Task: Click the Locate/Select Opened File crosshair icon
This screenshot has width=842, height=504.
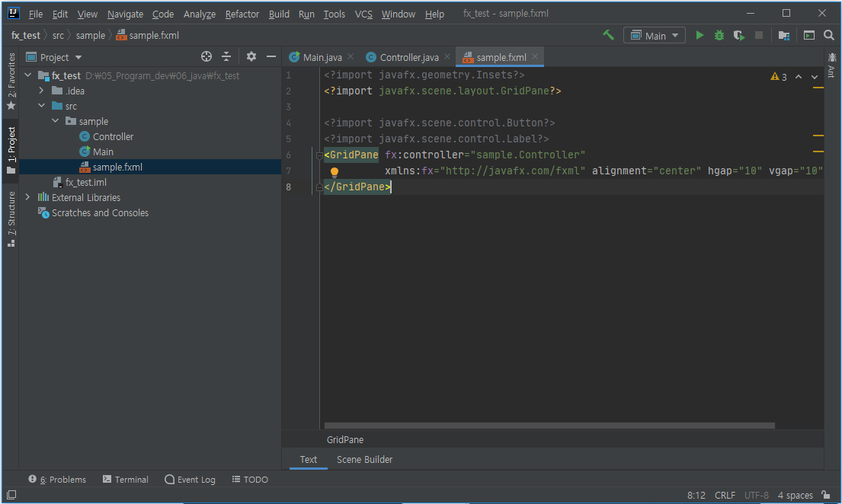Action: (x=206, y=56)
